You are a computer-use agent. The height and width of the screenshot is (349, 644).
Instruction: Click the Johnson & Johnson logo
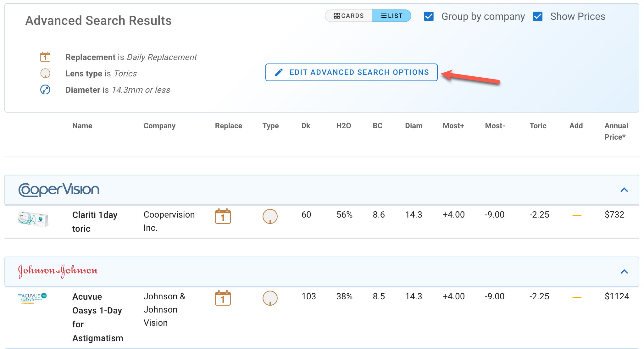[58, 271]
